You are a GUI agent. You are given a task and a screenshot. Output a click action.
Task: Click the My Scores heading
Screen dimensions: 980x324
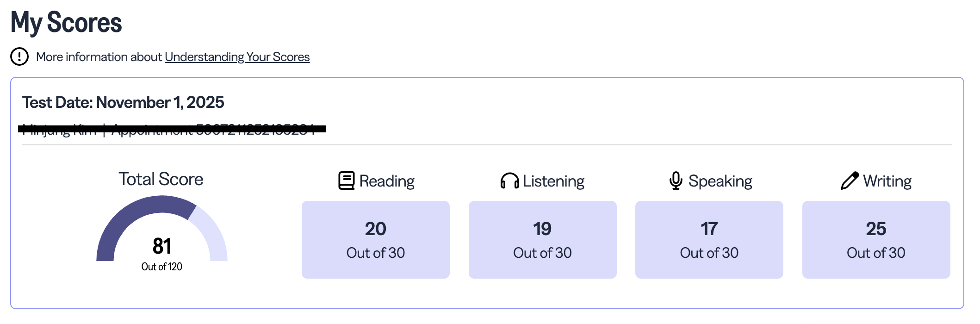coord(66,22)
